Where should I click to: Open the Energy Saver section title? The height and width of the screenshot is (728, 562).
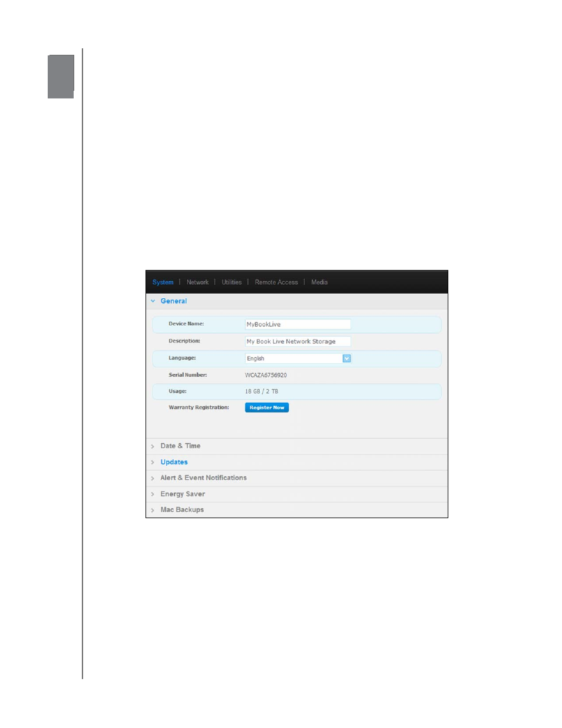(183, 494)
